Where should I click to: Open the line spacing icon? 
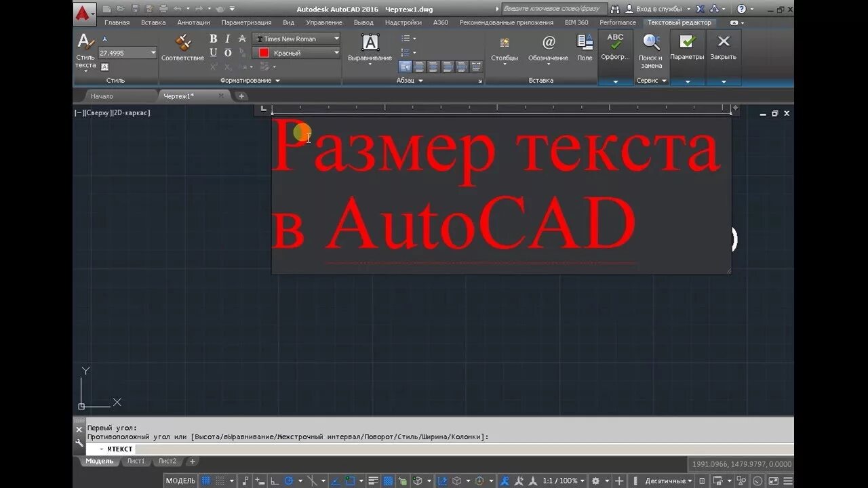406,52
